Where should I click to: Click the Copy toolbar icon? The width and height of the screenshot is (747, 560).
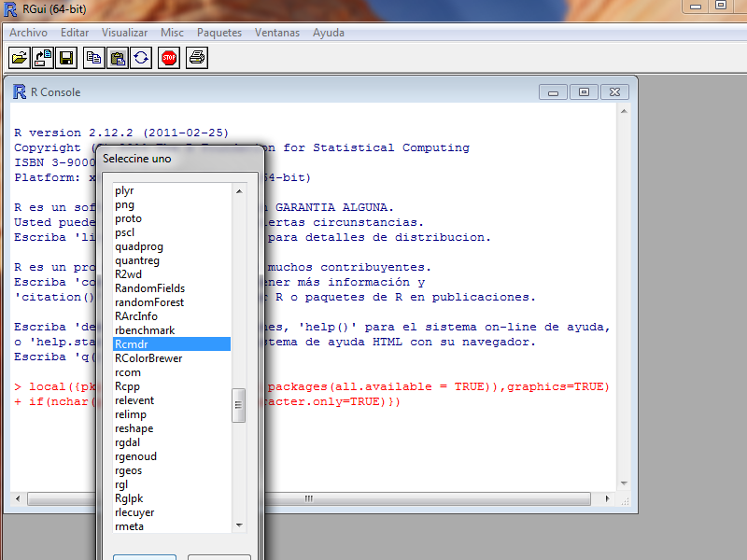(x=94, y=58)
